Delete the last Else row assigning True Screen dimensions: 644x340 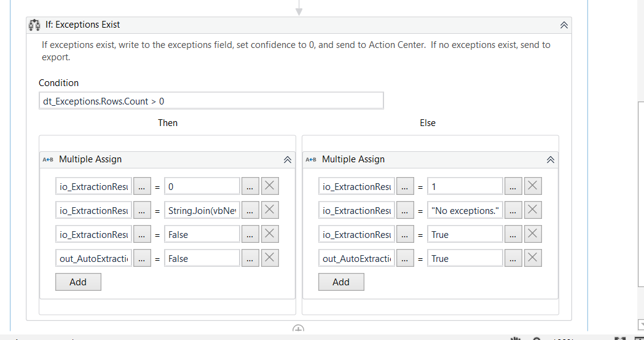[532, 258]
